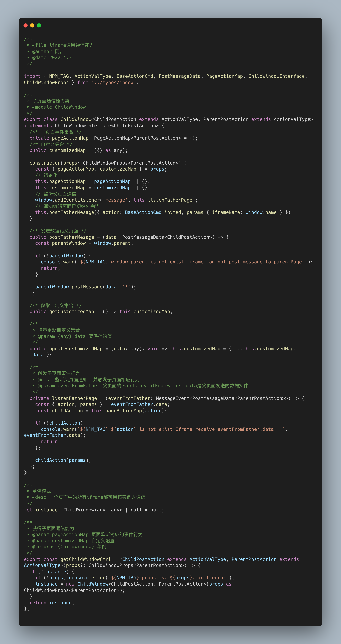Click the green maximize dot
Viewport: 341px width, 644px height.
click(x=39, y=25)
